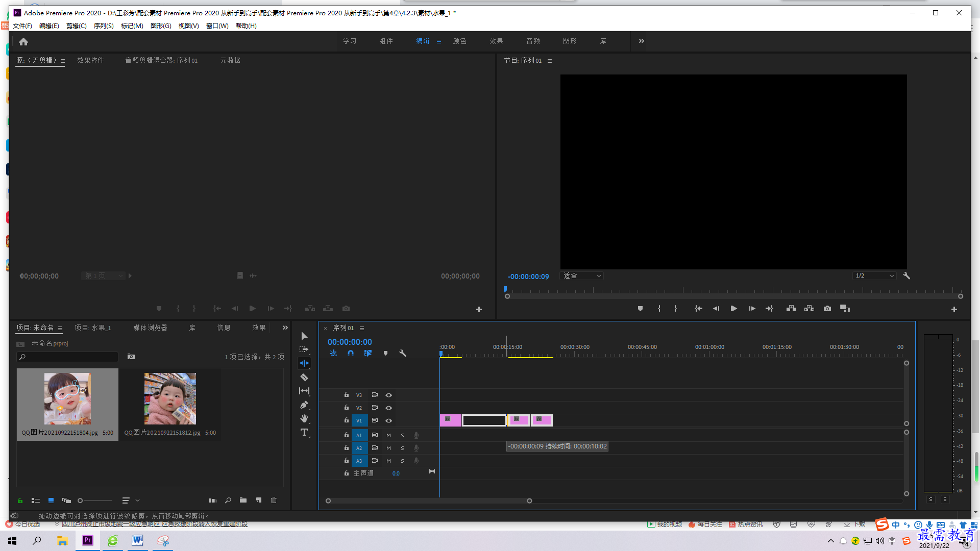Click Extract button in Program monitor

[810, 309]
